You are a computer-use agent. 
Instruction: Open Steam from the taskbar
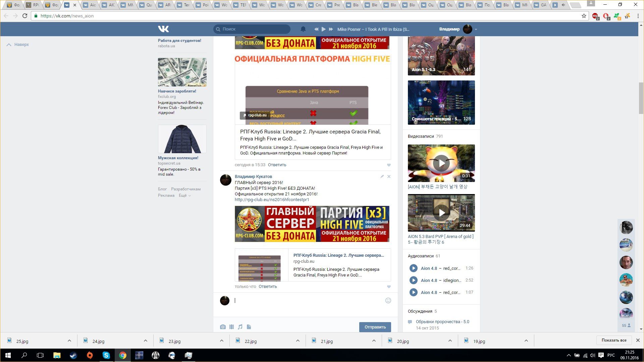pos(73,355)
